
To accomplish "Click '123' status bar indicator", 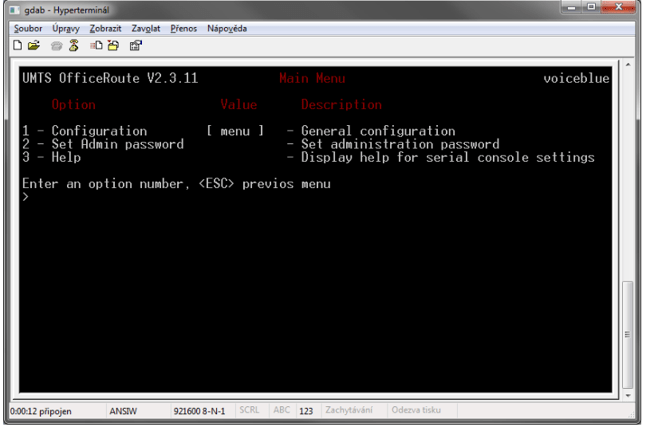I will click(x=306, y=411).
